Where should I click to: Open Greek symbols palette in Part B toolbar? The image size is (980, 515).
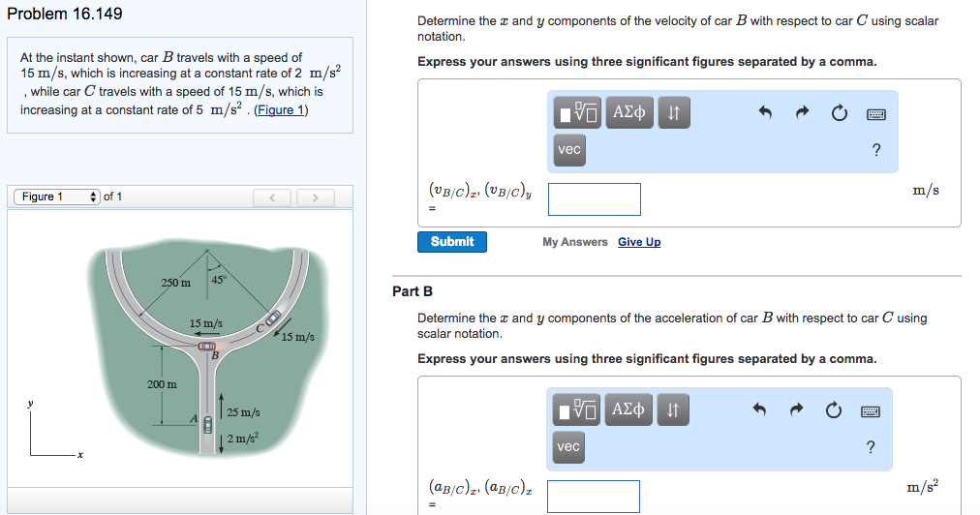tap(628, 410)
